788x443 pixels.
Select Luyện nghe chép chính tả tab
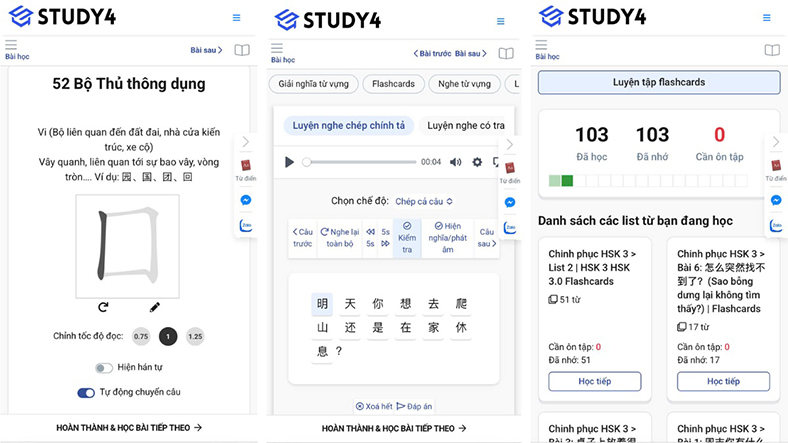point(349,126)
